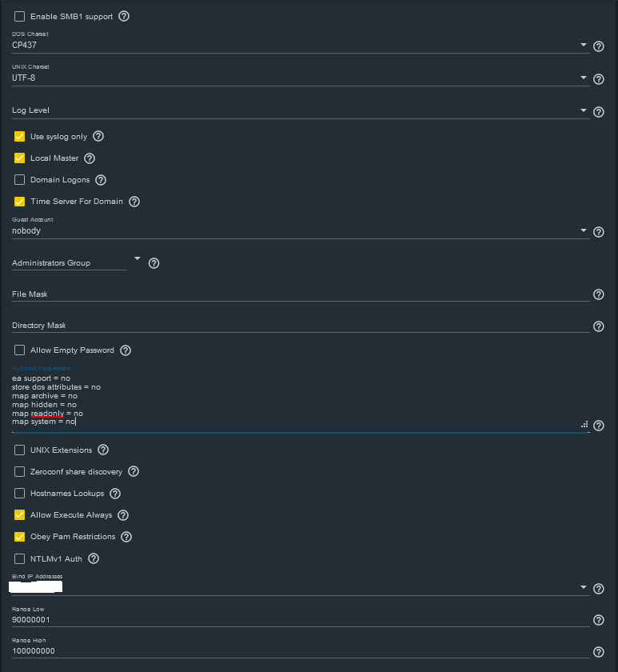Open help tooltip for Enable SMB1 support

[124, 16]
